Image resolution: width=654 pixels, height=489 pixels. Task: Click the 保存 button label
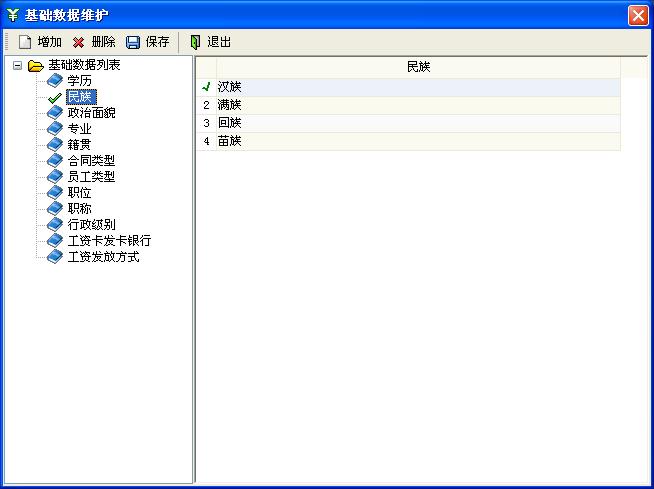pos(157,42)
